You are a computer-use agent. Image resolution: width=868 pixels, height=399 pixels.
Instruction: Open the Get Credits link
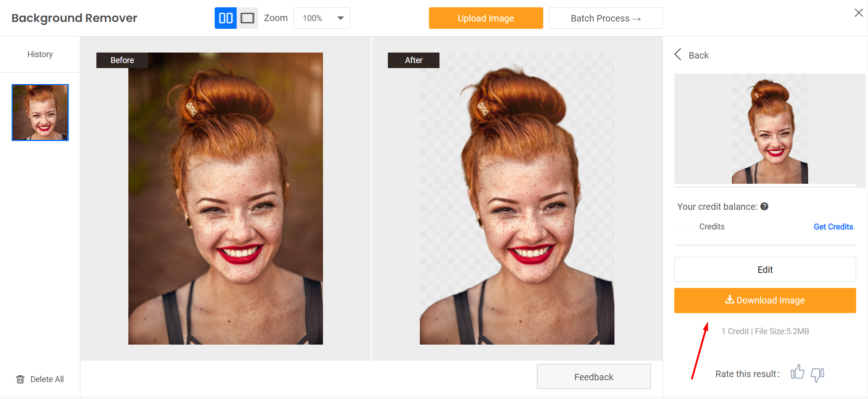833,227
